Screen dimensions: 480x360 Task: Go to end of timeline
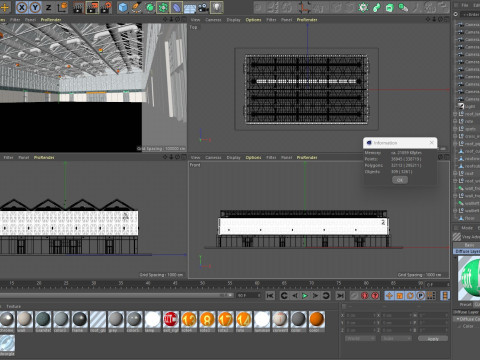click(340, 296)
